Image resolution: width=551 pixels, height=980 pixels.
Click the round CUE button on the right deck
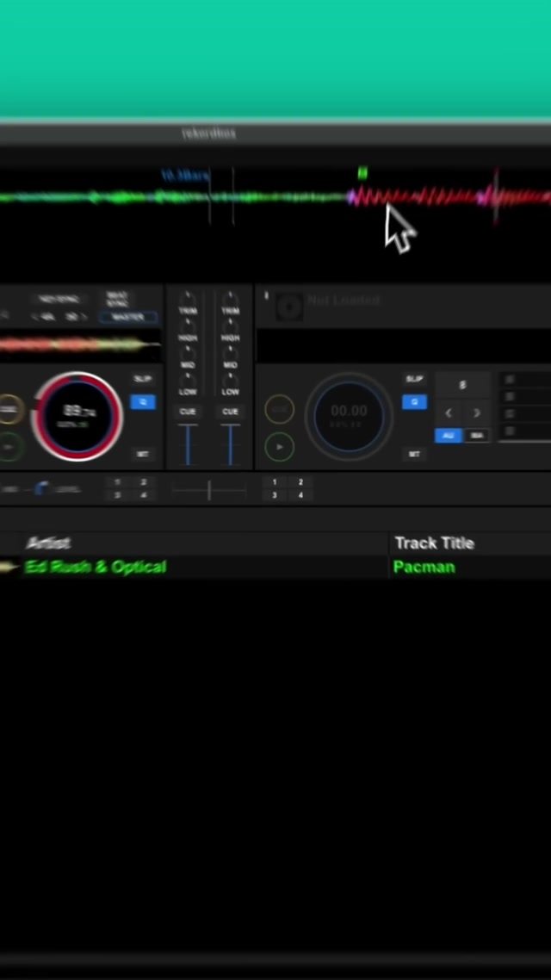[x=279, y=410]
